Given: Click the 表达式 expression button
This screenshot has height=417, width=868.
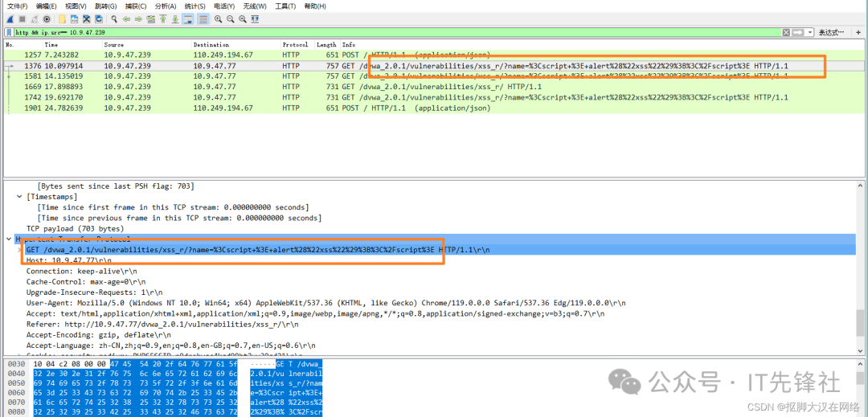Looking at the screenshot, I should (x=830, y=32).
